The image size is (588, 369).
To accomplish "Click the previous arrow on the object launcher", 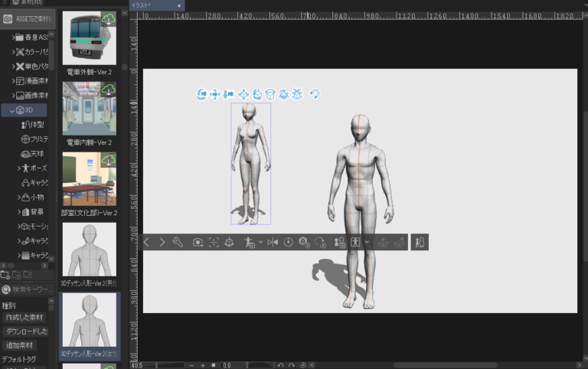I will (x=147, y=242).
